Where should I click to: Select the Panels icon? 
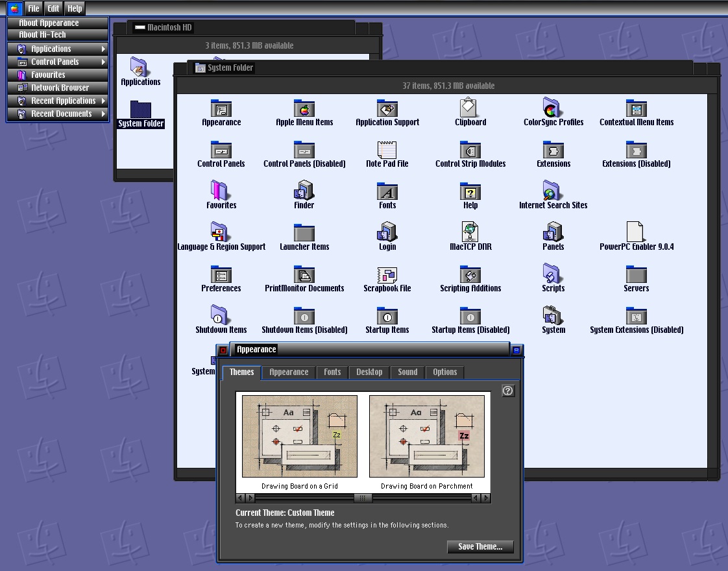(553, 232)
